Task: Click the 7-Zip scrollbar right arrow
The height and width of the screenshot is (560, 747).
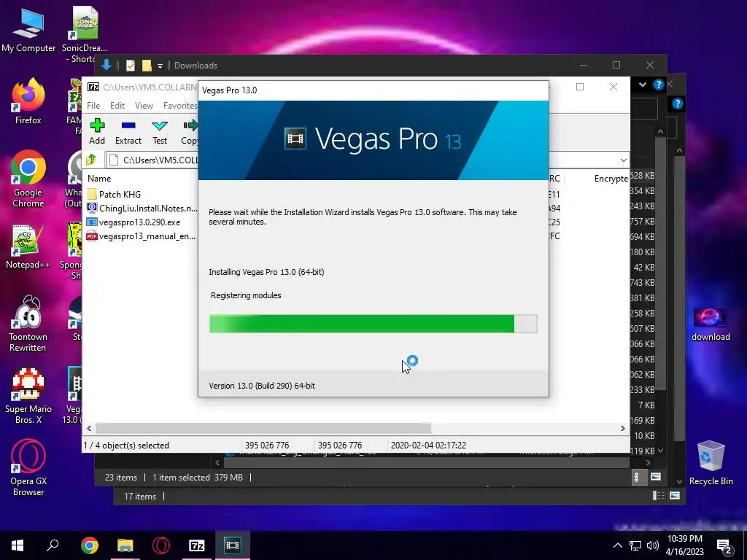Action: [622, 428]
